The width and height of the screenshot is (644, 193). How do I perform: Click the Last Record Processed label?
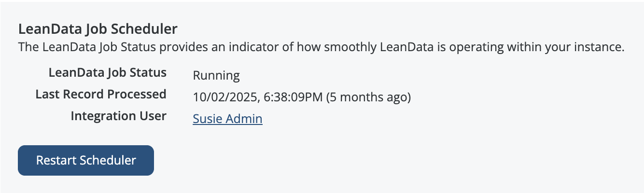pyautogui.click(x=101, y=94)
